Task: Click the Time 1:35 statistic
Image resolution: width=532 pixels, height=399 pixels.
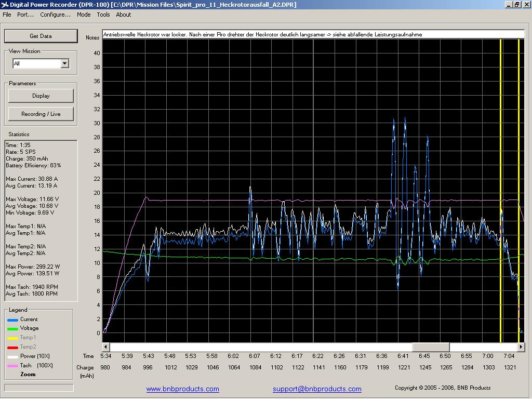Action: 18,145
